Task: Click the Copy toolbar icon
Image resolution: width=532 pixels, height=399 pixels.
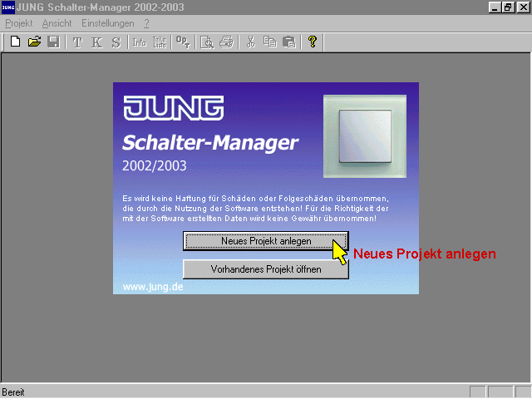Action: coord(270,42)
